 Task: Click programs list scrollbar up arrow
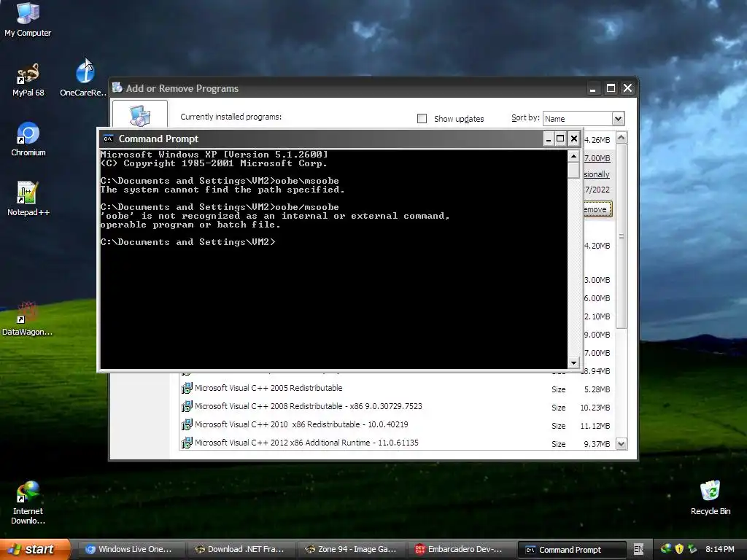(x=622, y=138)
